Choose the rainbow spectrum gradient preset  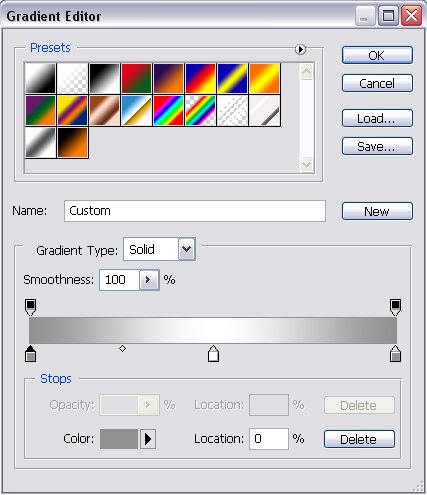pos(168,111)
